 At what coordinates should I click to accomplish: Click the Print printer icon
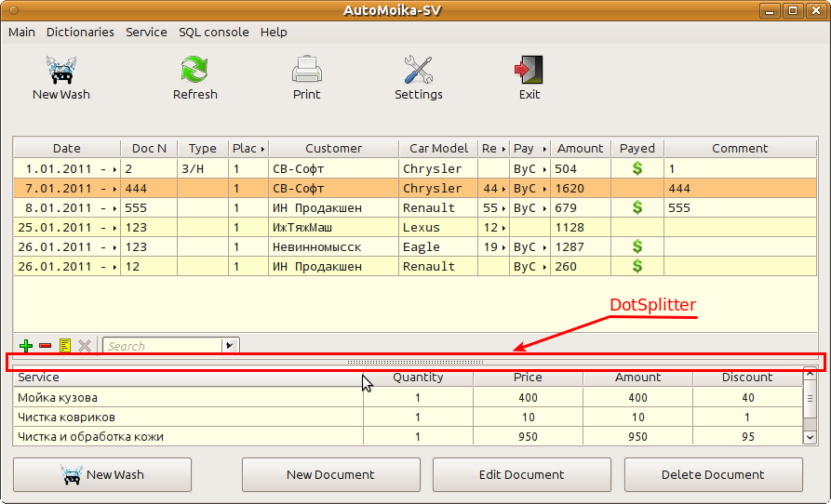point(306,71)
